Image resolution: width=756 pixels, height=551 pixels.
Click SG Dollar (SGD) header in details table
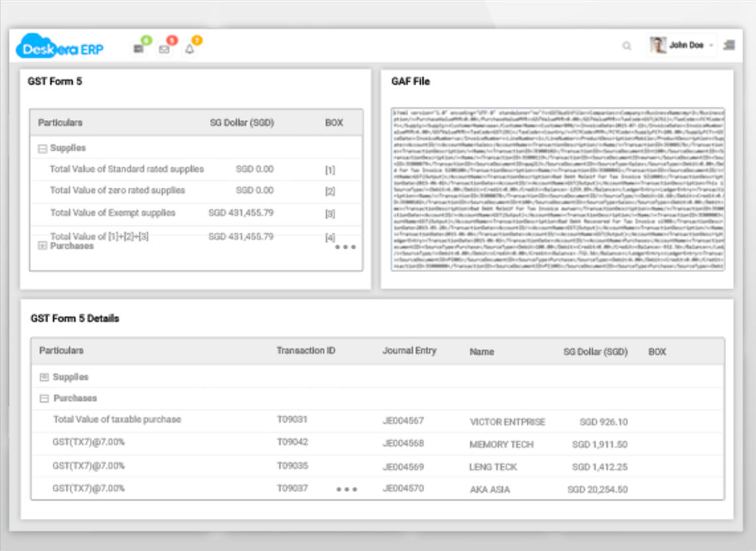595,352
